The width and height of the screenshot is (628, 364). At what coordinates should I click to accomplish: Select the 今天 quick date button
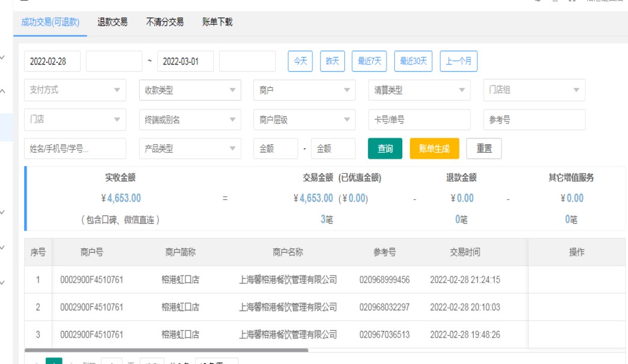coord(300,61)
